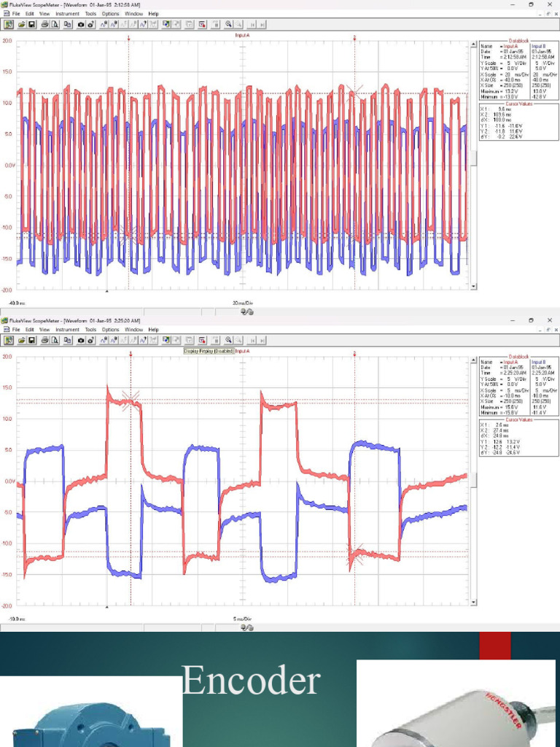Click the Zoom In magnifier in the top toolbar
Viewport: 560px width, 747px height.
[228, 24]
